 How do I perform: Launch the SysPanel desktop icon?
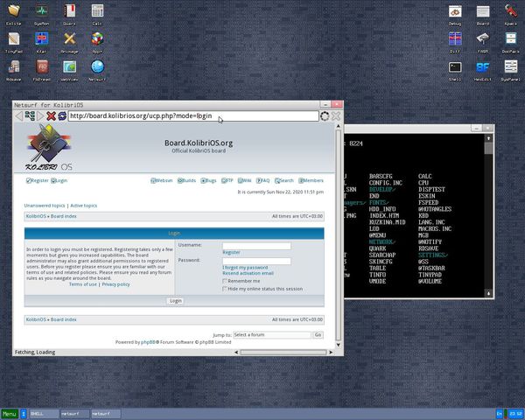pyautogui.click(x=511, y=67)
